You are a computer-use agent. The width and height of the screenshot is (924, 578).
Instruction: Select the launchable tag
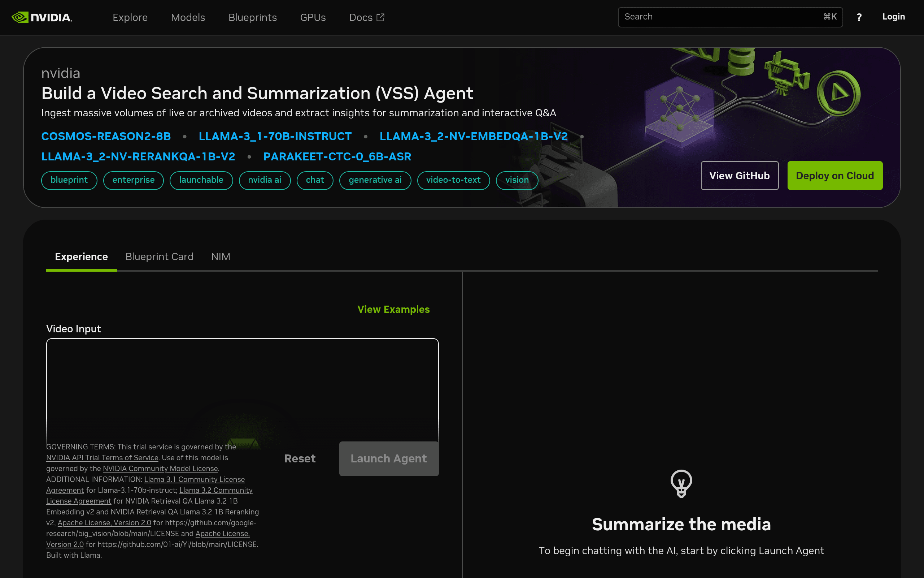tap(201, 180)
